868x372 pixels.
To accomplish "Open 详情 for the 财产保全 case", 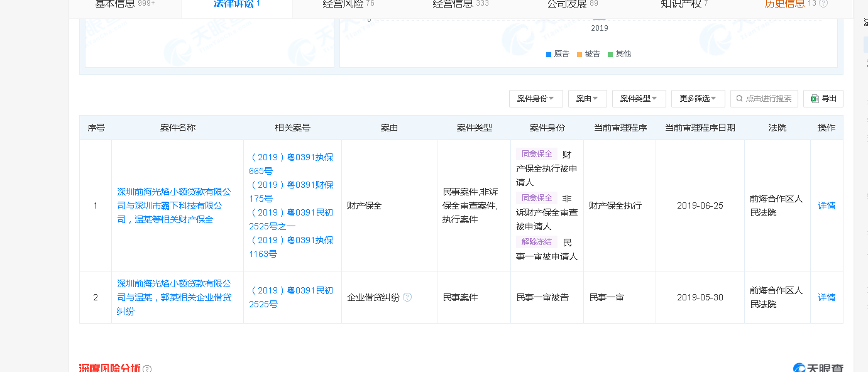I will [x=827, y=205].
